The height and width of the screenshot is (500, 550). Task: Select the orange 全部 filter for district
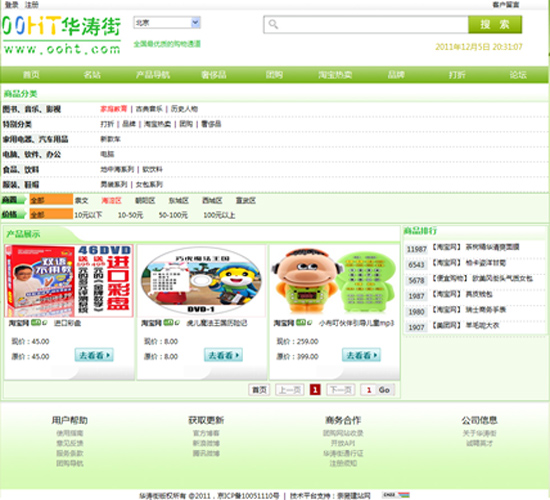51,200
